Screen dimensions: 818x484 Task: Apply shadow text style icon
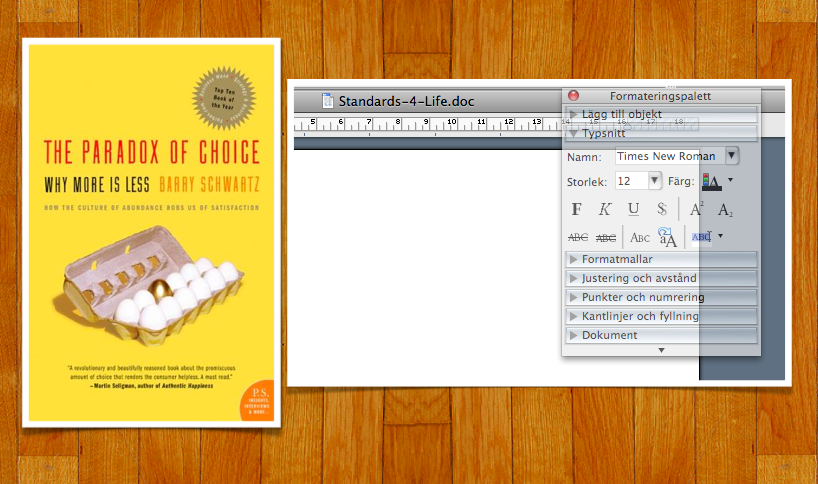(x=659, y=209)
